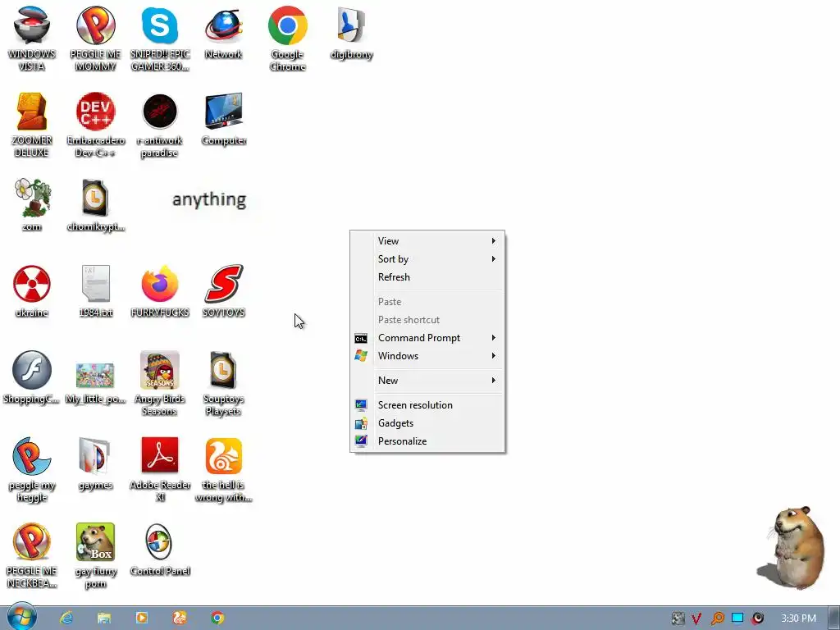The width and height of the screenshot is (840, 630).
Task: Choose Refresh in the context menu
Action: [x=427, y=277]
